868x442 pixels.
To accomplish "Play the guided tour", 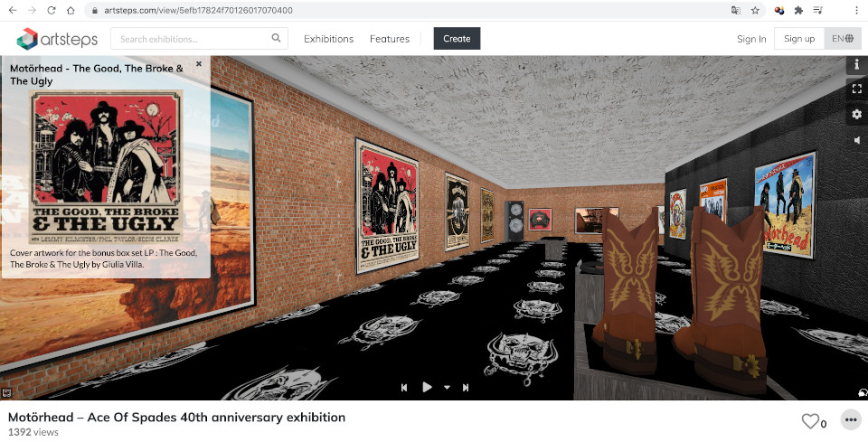I will [427, 387].
